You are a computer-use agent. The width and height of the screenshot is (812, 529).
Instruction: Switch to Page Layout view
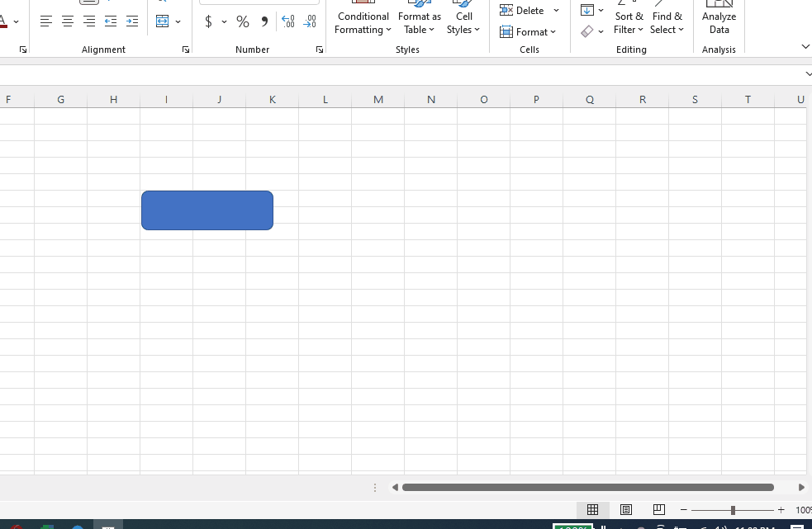625,509
